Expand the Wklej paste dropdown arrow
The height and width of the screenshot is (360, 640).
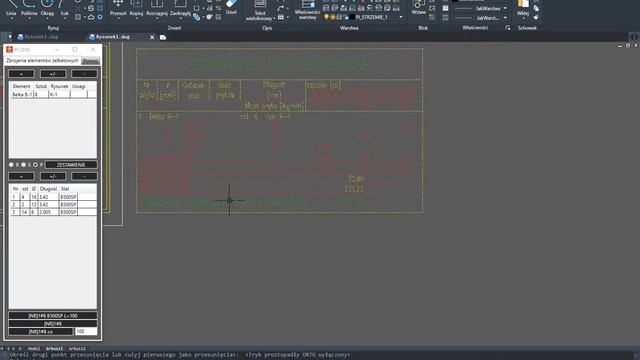523,19
